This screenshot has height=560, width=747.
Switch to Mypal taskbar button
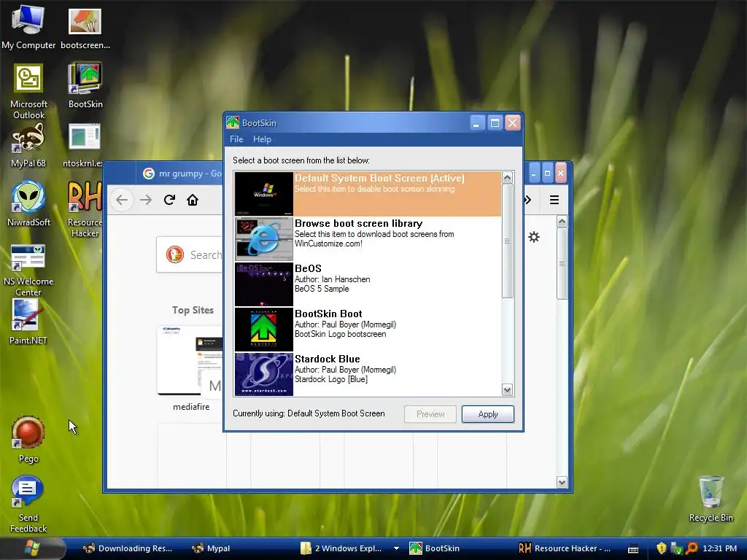211,548
